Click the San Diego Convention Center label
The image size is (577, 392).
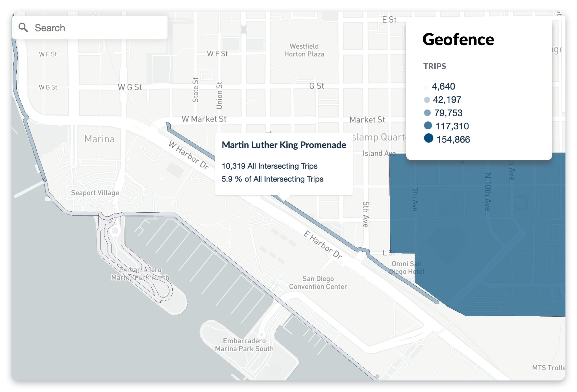point(318,283)
